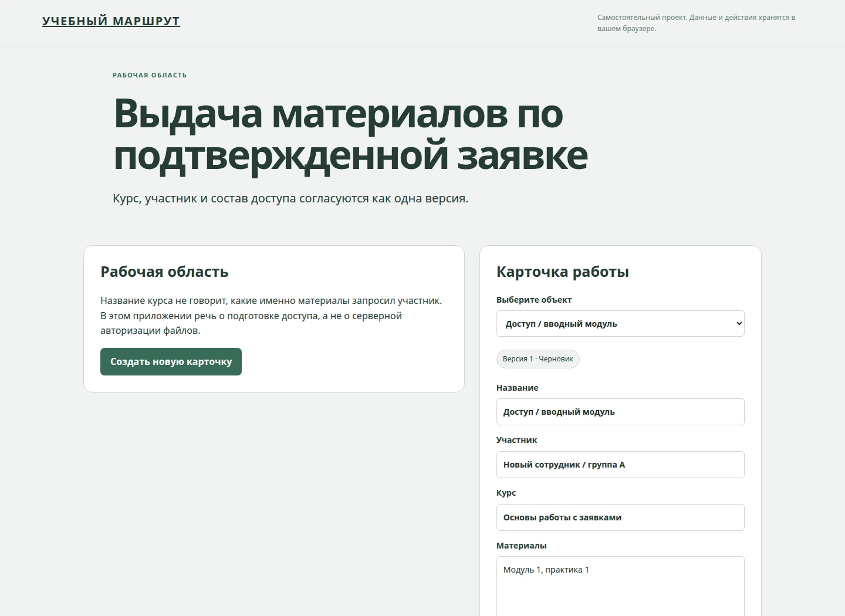
Task: Expand the «Выберите объект» dropdown
Action: coord(620,324)
